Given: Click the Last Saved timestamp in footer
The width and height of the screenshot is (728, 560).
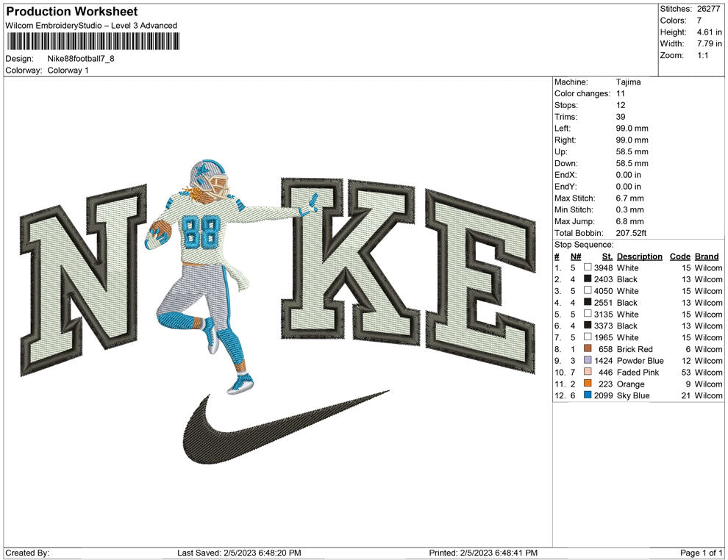Looking at the screenshot, I should [239, 553].
